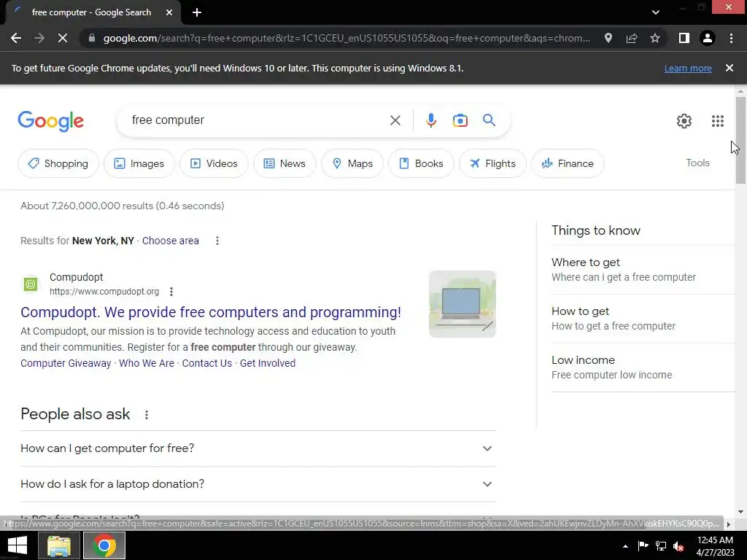The image size is (747, 560).
Task: Click the Learn more link
Action: [688, 68]
